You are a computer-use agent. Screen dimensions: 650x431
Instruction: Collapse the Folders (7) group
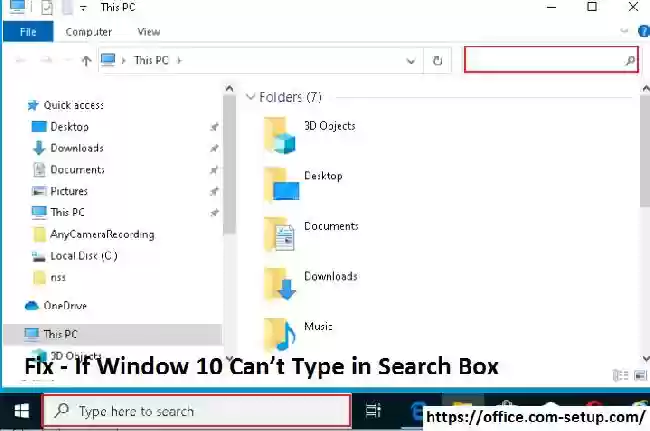[x=250, y=97]
